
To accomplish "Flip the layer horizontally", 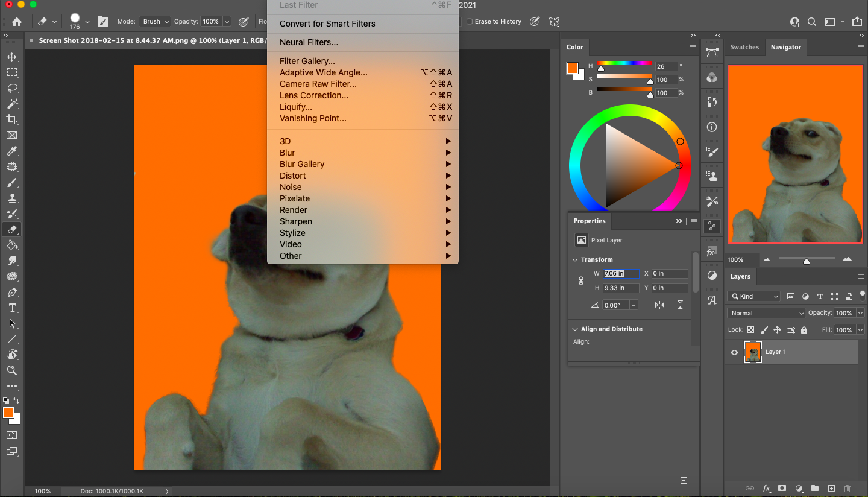I will pos(659,305).
